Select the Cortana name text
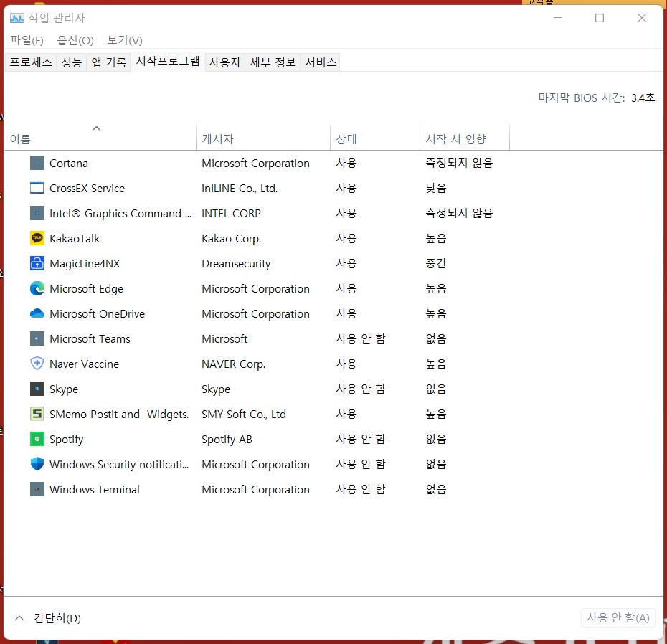This screenshot has width=667, height=644. coord(68,164)
